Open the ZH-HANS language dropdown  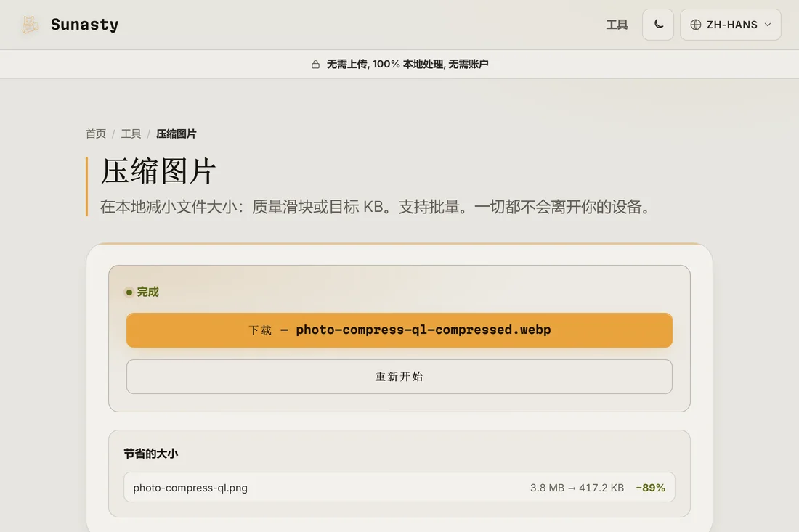pyautogui.click(x=730, y=25)
